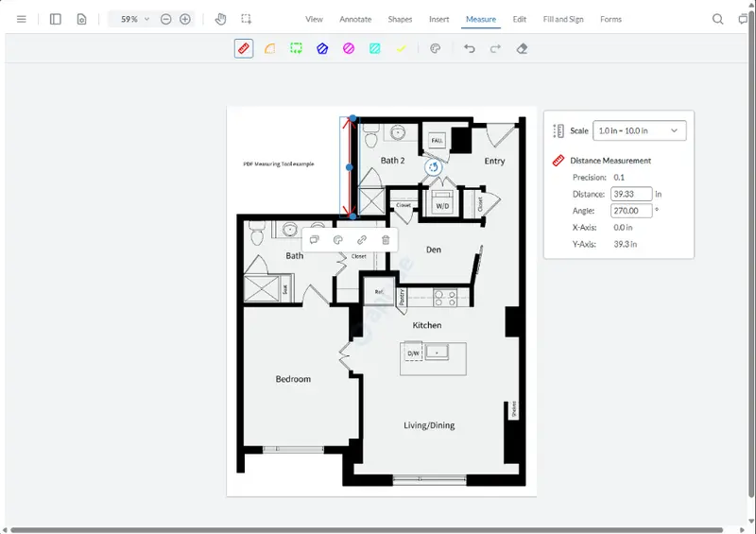Switch to the Annotate tab
The height and width of the screenshot is (534, 756).
click(355, 19)
